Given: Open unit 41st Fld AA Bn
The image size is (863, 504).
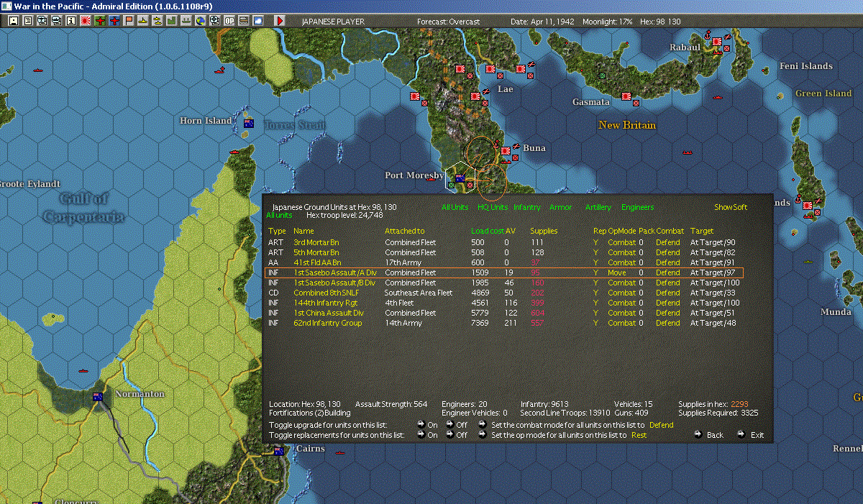Looking at the screenshot, I should tap(317, 262).
